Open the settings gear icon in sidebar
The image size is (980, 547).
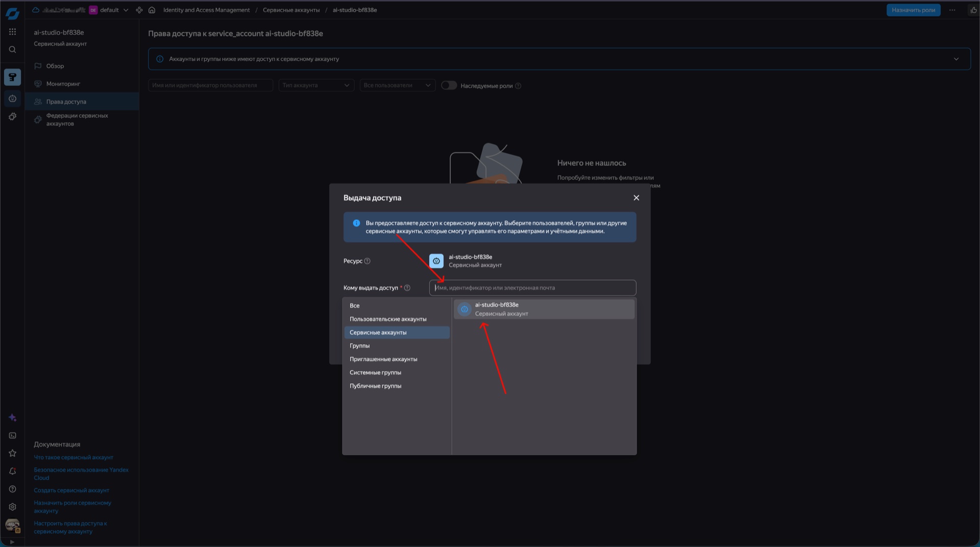pyautogui.click(x=12, y=507)
